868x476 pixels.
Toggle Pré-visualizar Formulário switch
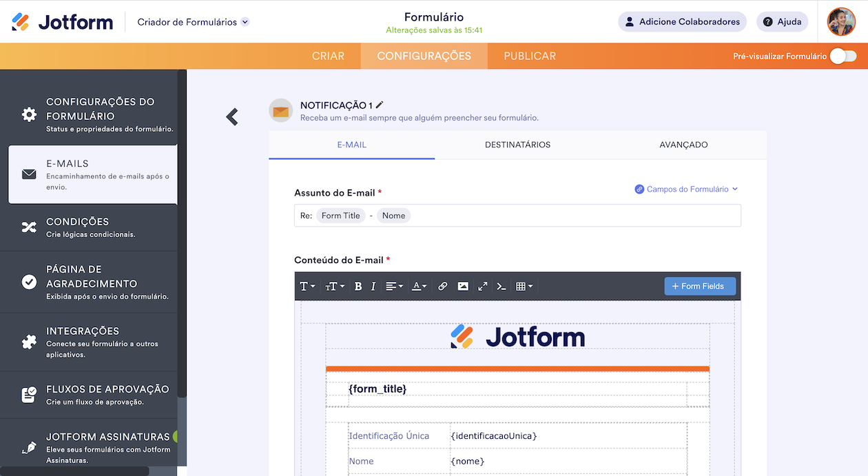pyautogui.click(x=843, y=56)
